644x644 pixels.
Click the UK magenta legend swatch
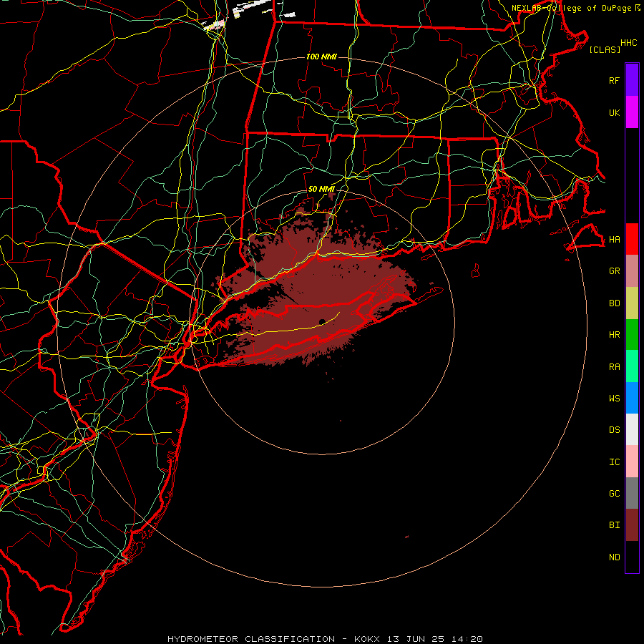coord(632,112)
